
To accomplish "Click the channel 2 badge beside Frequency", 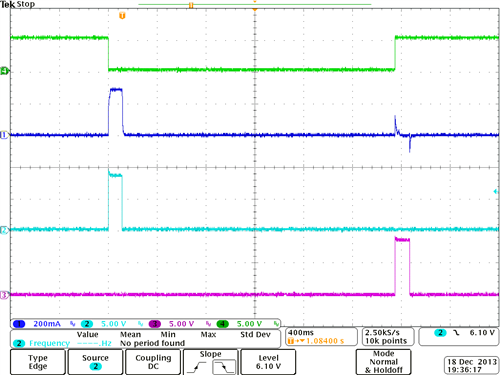I will (19, 343).
